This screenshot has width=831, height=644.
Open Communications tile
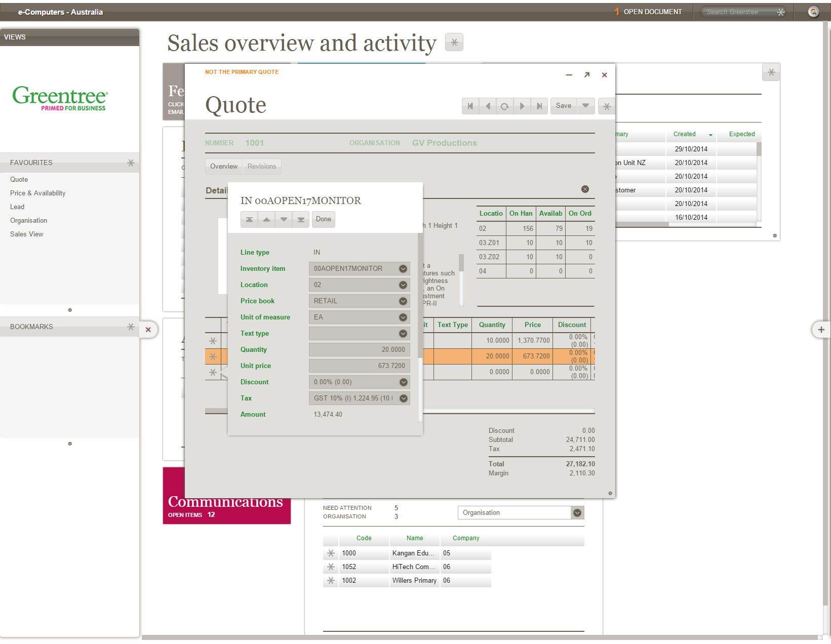pos(226,496)
